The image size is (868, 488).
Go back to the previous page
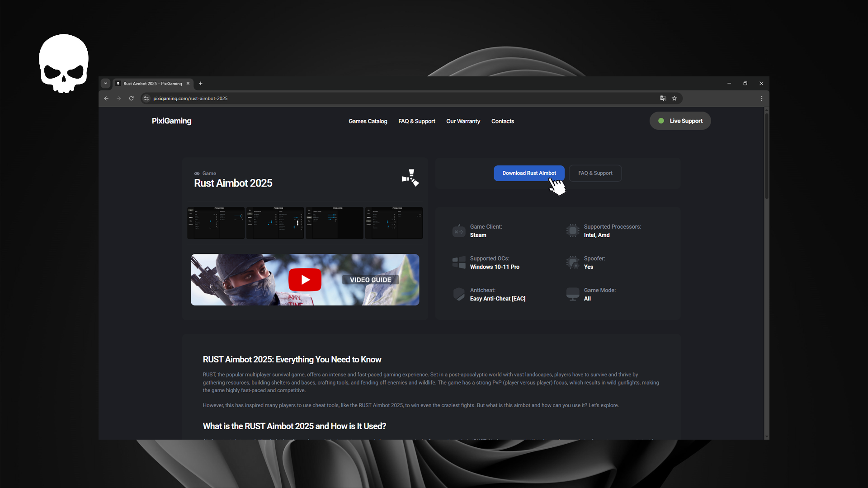(106, 99)
